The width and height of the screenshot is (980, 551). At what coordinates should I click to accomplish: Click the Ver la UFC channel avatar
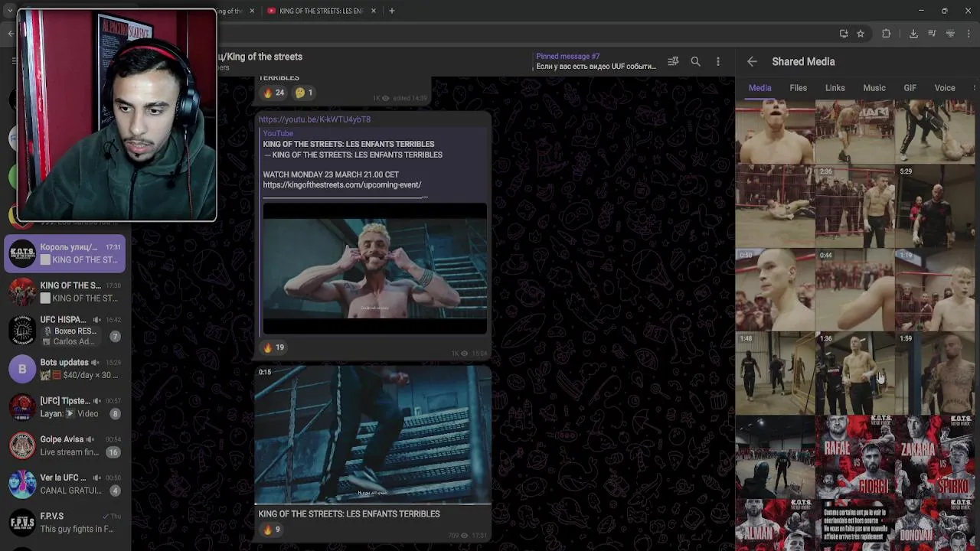pos(22,484)
